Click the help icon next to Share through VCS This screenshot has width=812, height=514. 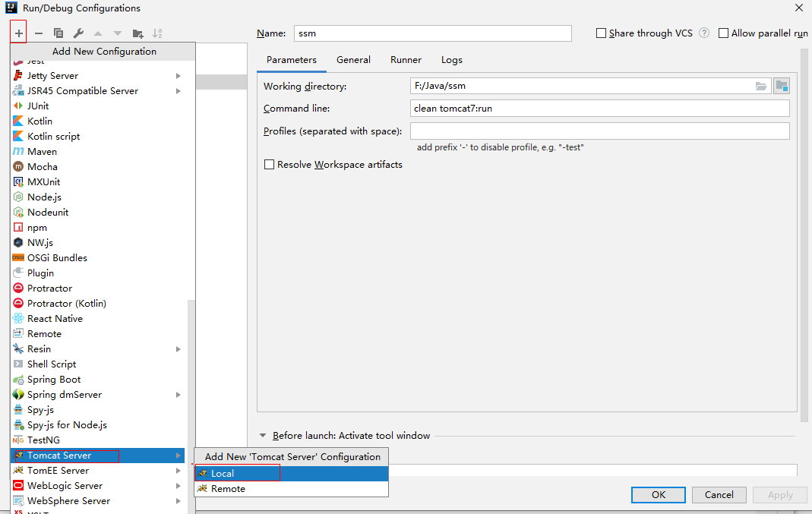(704, 33)
